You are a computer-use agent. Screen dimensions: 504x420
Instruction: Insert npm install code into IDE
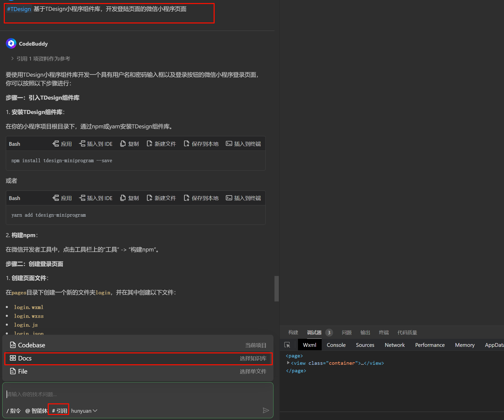coord(96,144)
